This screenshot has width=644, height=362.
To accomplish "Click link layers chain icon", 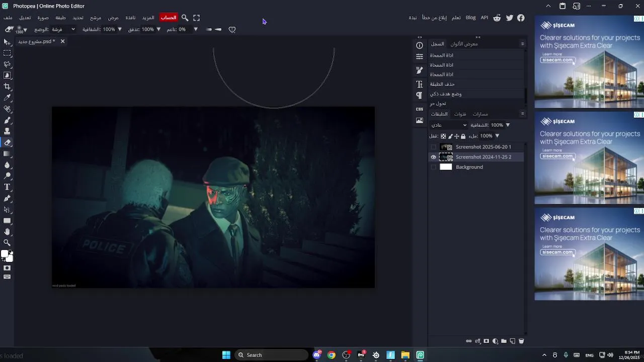I will pyautogui.click(x=469, y=341).
